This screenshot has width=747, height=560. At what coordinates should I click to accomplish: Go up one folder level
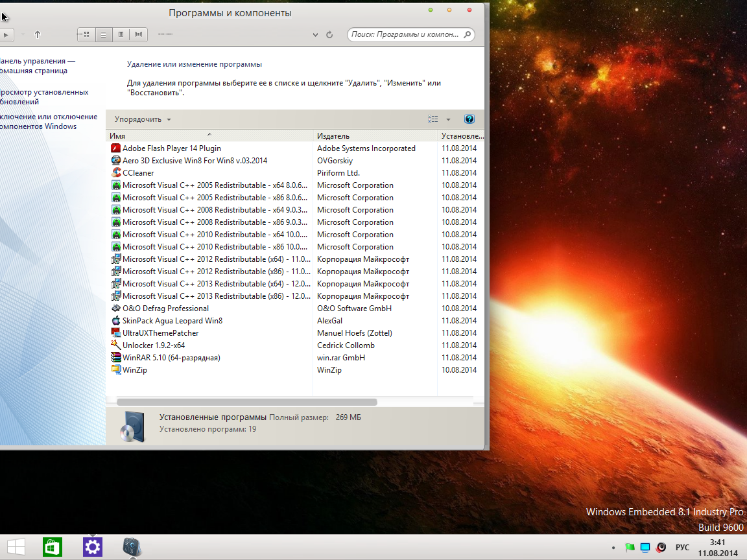[38, 34]
